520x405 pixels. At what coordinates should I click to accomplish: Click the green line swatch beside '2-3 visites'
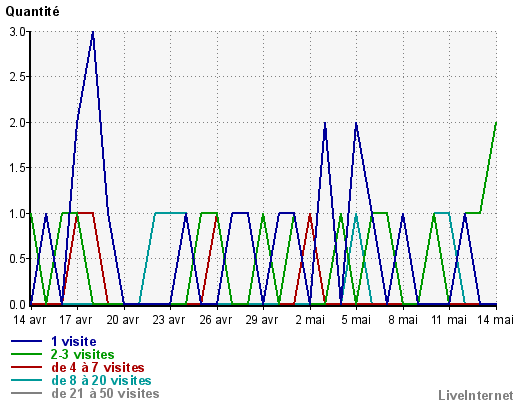click(x=26, y=354)
